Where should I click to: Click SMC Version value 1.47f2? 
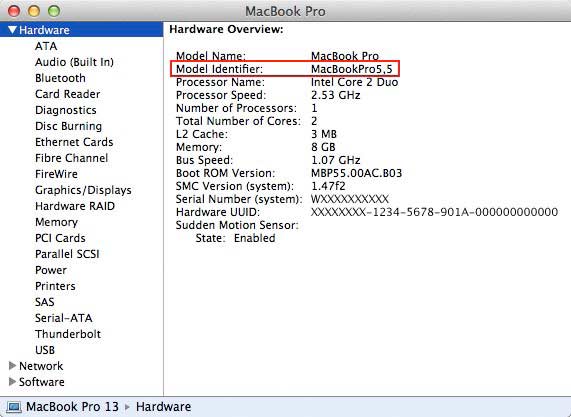[328, 186]
